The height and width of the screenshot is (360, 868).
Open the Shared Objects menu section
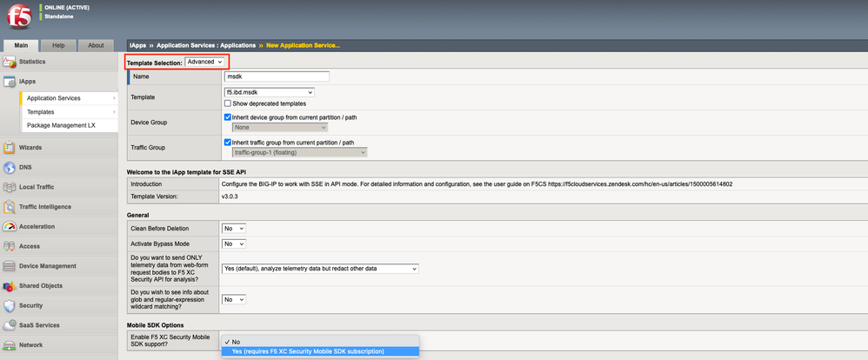click(x=59, y=286)
